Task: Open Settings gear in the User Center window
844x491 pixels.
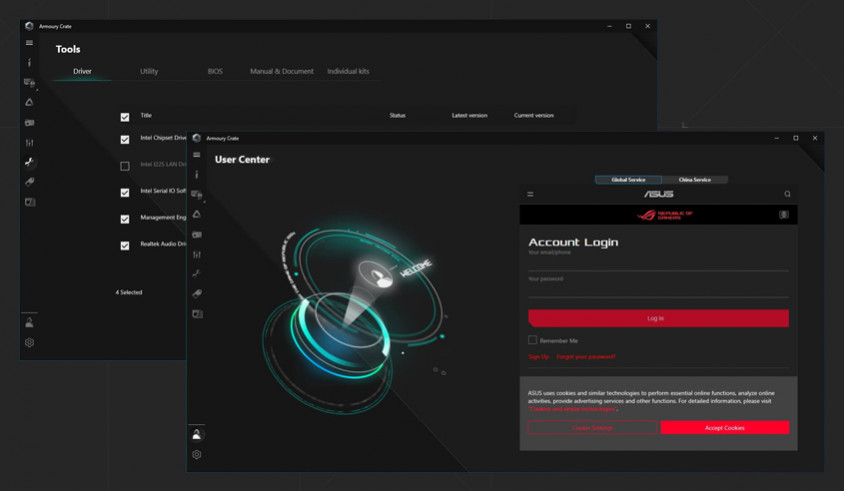Action: (197, 454)
